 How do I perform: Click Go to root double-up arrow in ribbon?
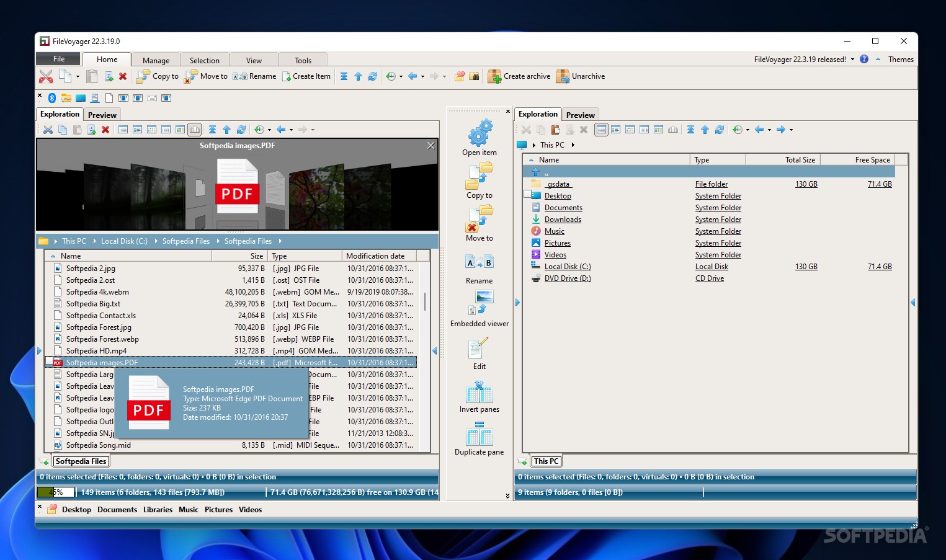click(344, 76)
